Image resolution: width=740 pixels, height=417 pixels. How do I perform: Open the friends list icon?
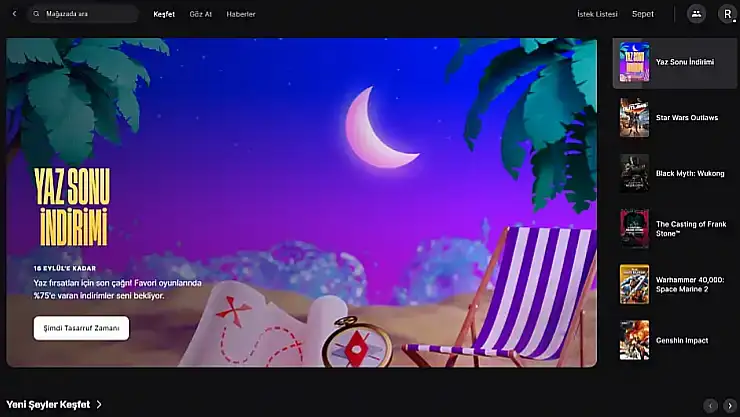coord(697,14)
